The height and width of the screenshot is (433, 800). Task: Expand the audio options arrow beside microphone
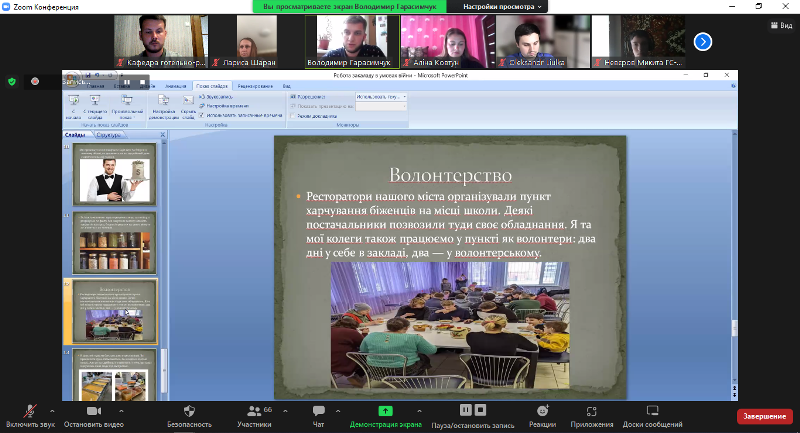(x=53, y=410)
